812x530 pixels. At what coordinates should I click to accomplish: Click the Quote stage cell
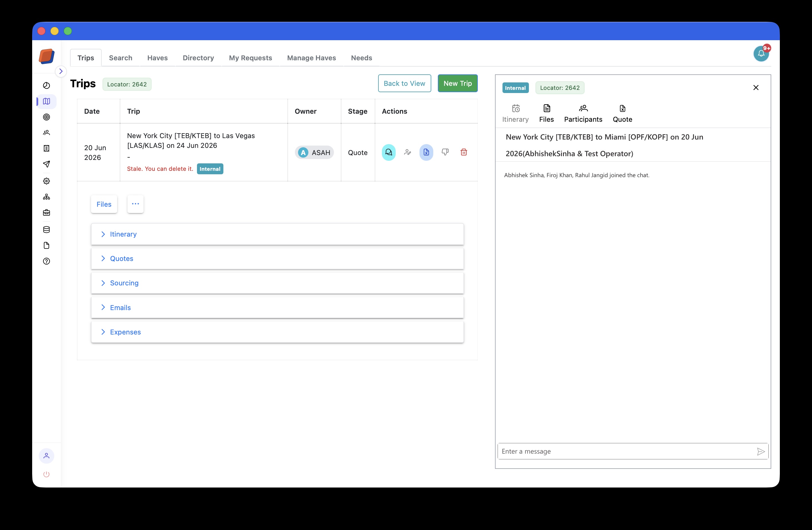[x=357, y=153]
